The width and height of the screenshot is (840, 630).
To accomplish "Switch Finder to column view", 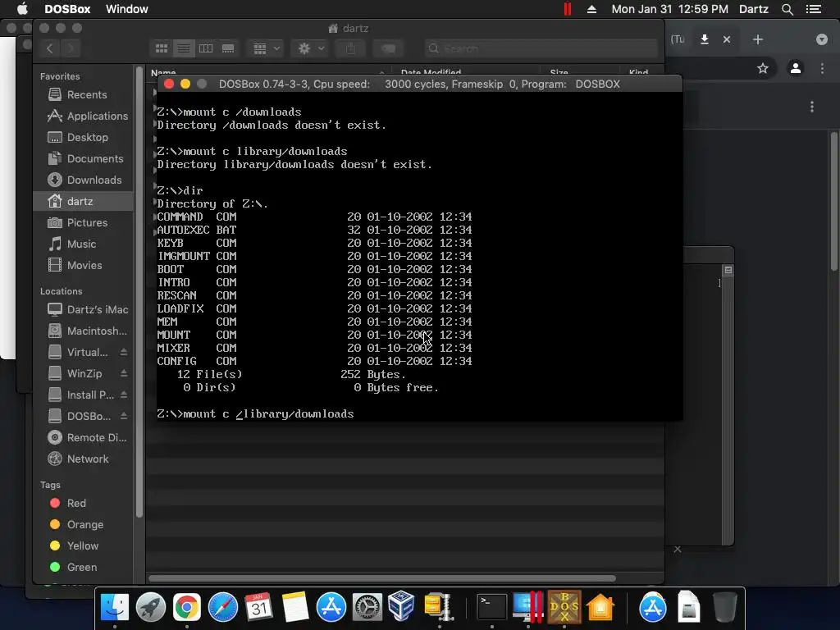I will pos(206,48).
